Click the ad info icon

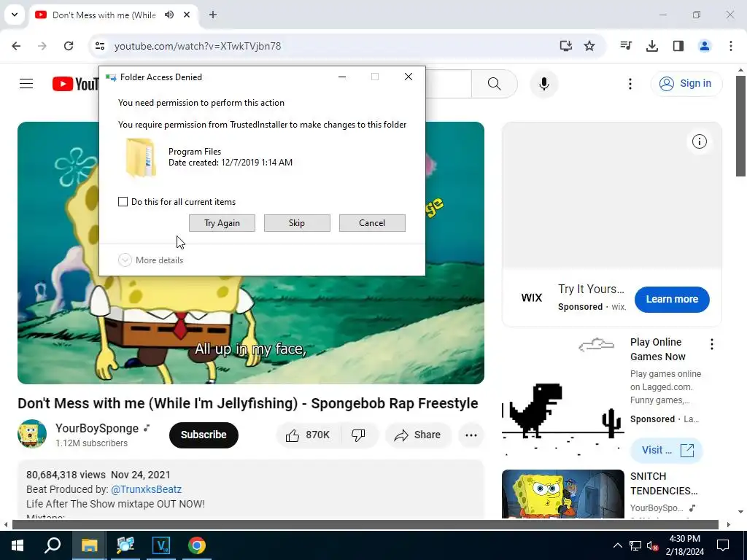(x=700, y=141)
